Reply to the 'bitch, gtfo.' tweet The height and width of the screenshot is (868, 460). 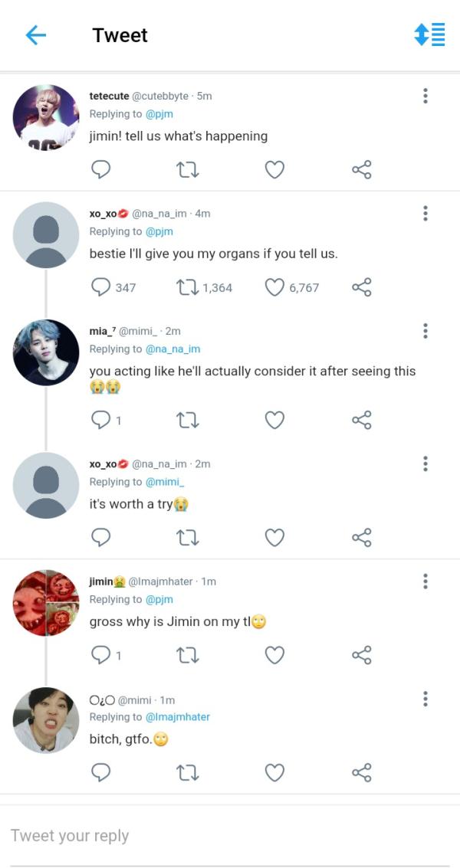coord(101,772)
